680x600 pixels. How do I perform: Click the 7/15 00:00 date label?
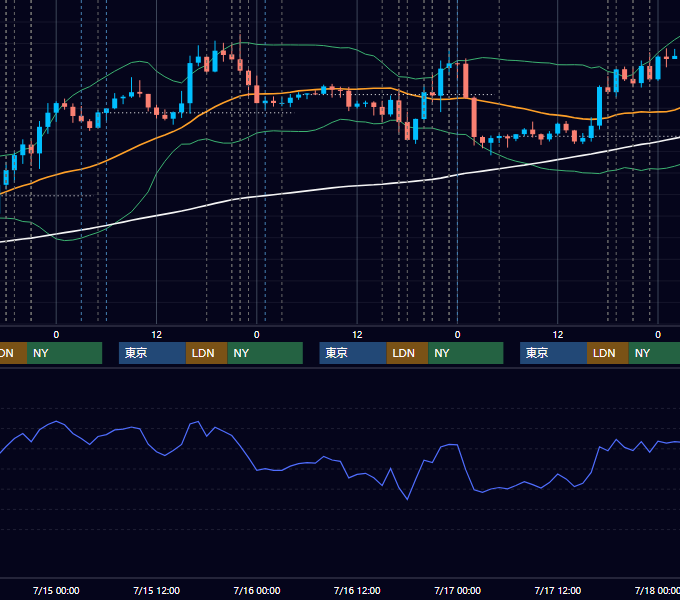coord(56,590)
